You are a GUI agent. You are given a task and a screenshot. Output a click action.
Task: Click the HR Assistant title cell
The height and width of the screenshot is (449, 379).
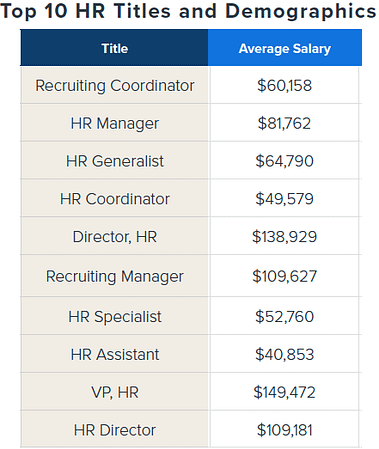[x=114, y=354]
